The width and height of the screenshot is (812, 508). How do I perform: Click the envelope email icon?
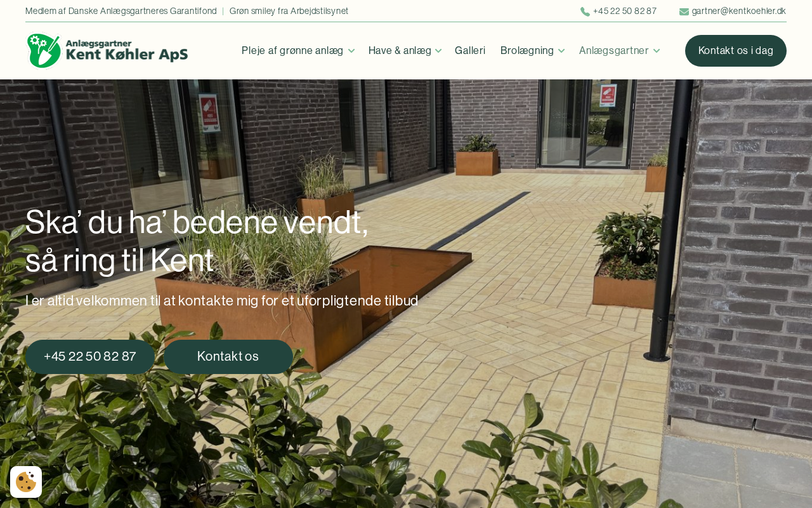pyautogui.click(x=684, y=11)
